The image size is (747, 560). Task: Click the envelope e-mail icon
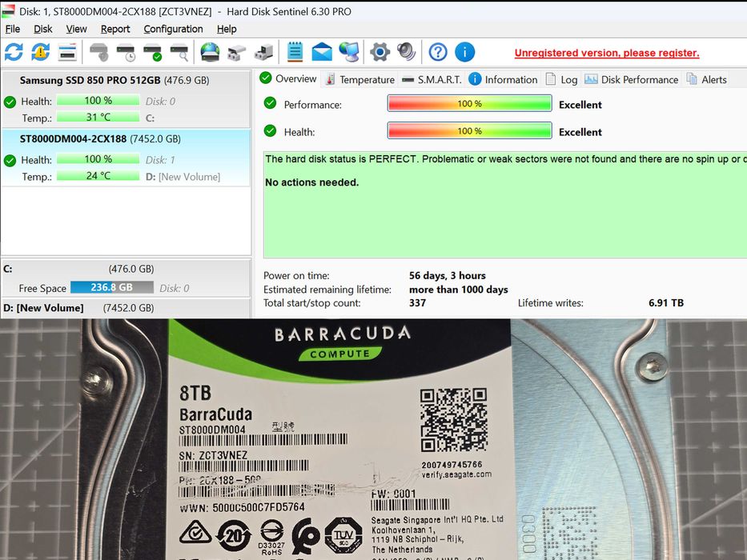click(322, 52)
